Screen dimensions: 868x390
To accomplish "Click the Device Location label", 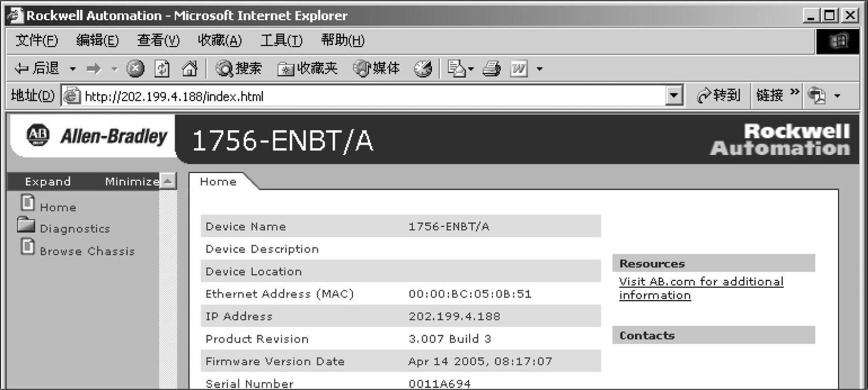I will tap(254, 271).
